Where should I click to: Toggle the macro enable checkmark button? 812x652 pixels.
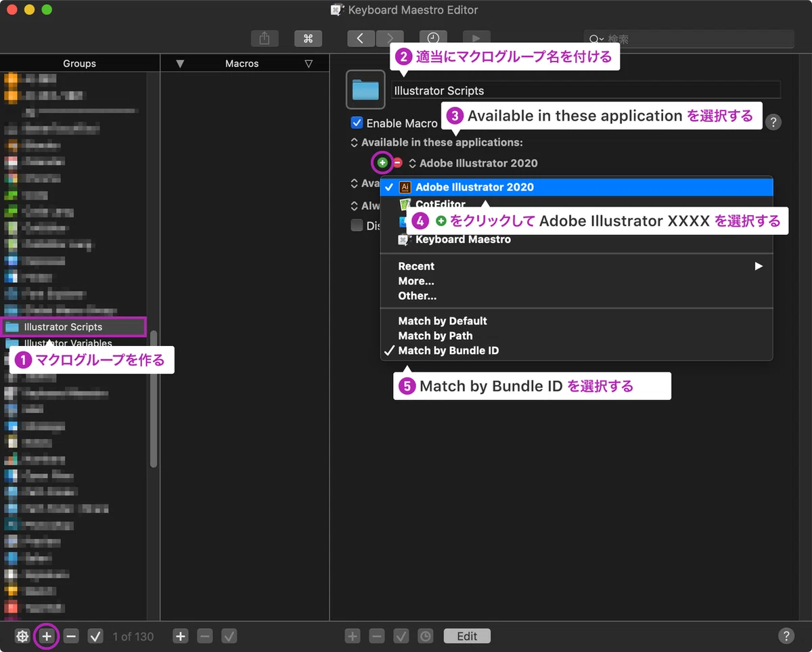point(229,636)
